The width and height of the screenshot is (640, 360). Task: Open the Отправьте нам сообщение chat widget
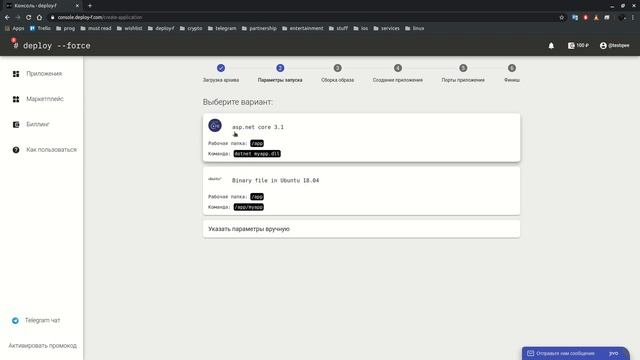pyautogui.click(x=575, y=353)
